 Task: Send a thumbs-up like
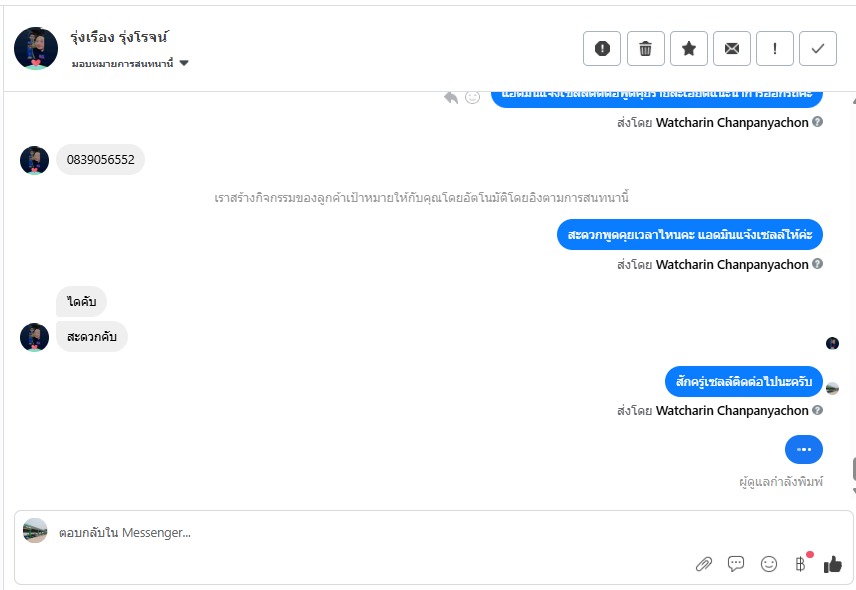point(832,564)
